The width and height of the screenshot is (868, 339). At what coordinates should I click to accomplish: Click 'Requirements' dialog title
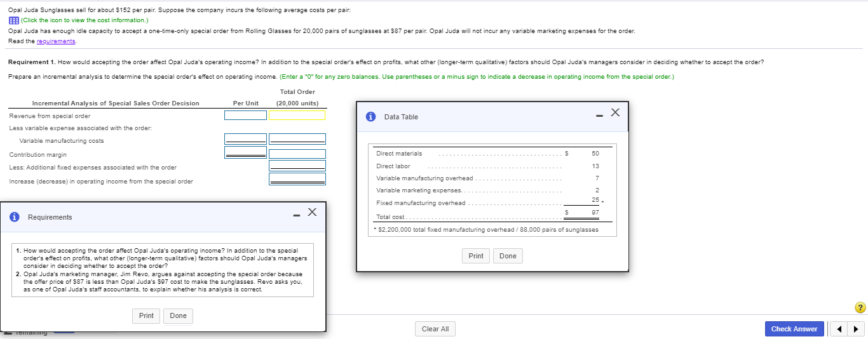click(x=50, y=217)
